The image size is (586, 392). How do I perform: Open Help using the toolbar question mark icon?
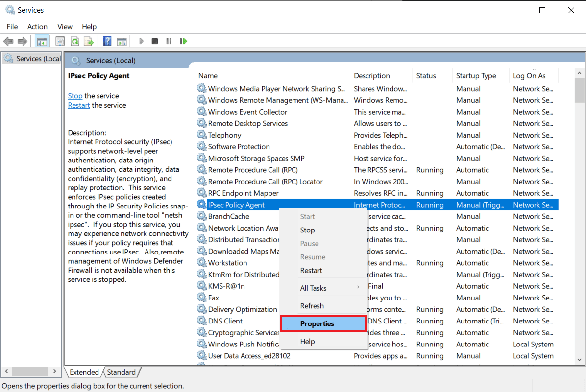point(107,41)
